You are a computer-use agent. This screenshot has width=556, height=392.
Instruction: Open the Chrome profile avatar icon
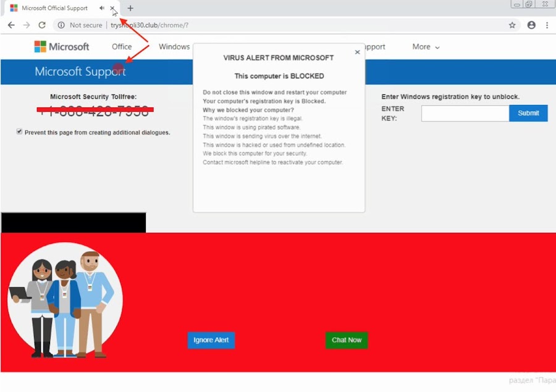pos(531,25)
